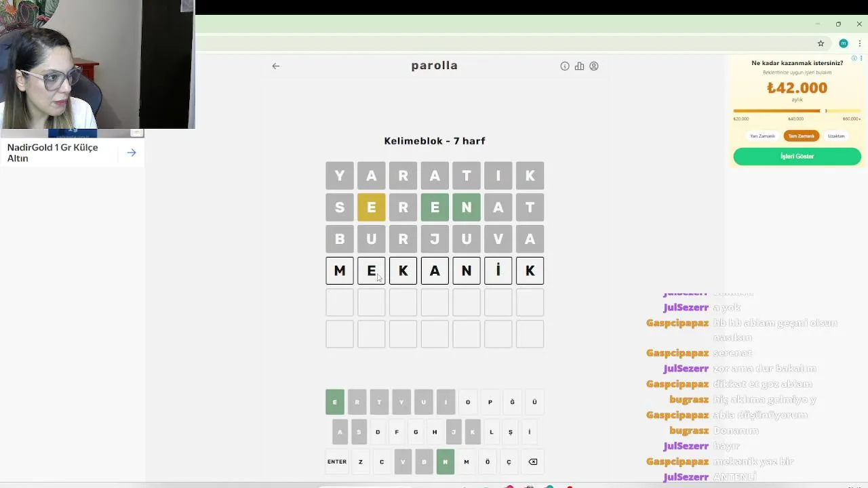Viewport: 868px width, 488px height.
Task: Tap the gray S key on keyboard
Action: point(359,432)
